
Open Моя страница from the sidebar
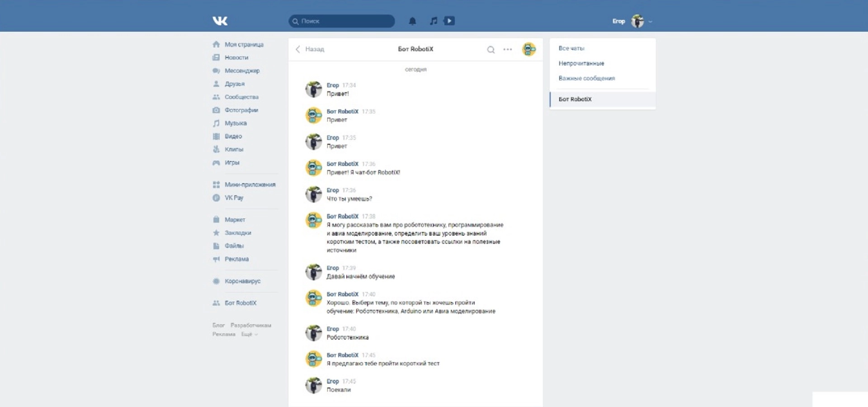pos(244,45)
